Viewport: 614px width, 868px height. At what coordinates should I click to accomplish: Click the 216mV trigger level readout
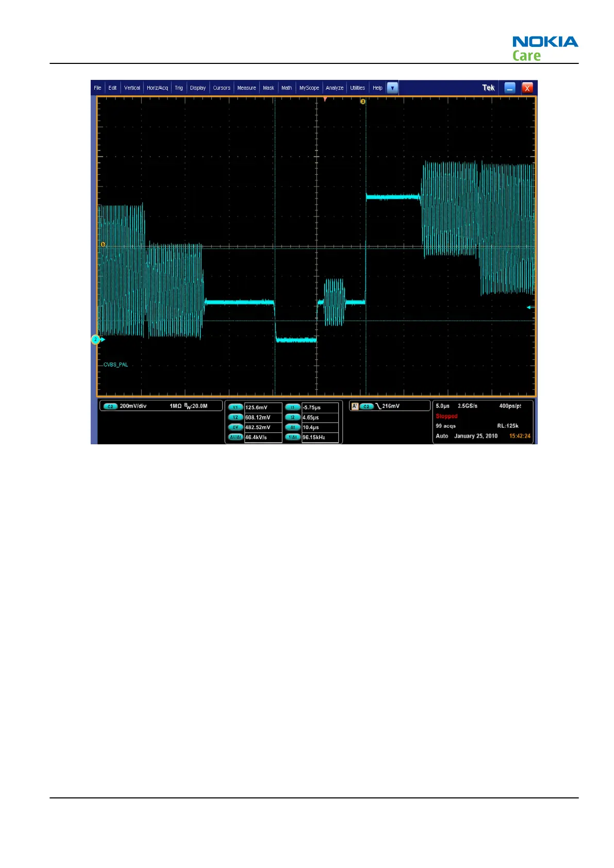coord(391,406)
